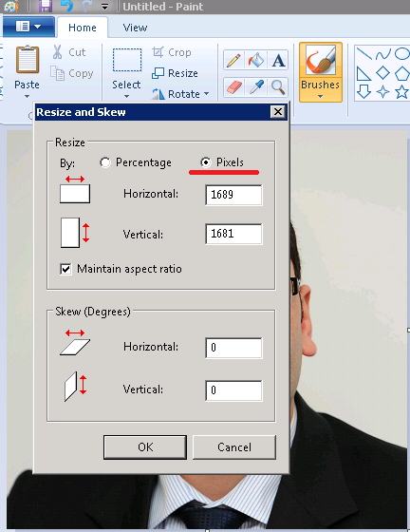Activate the Text tool
This screenshot has height=532, width=410.
278,61
